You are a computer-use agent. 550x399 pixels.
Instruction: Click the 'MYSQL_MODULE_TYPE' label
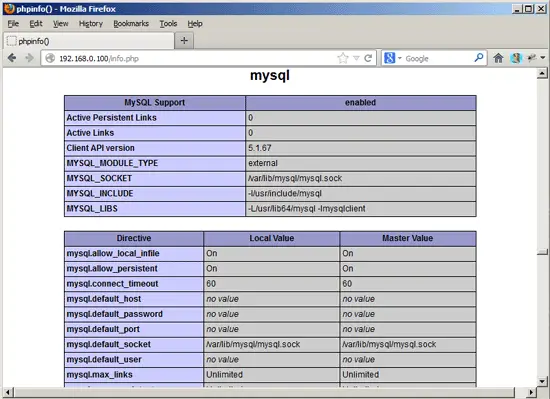click(112, 163)
